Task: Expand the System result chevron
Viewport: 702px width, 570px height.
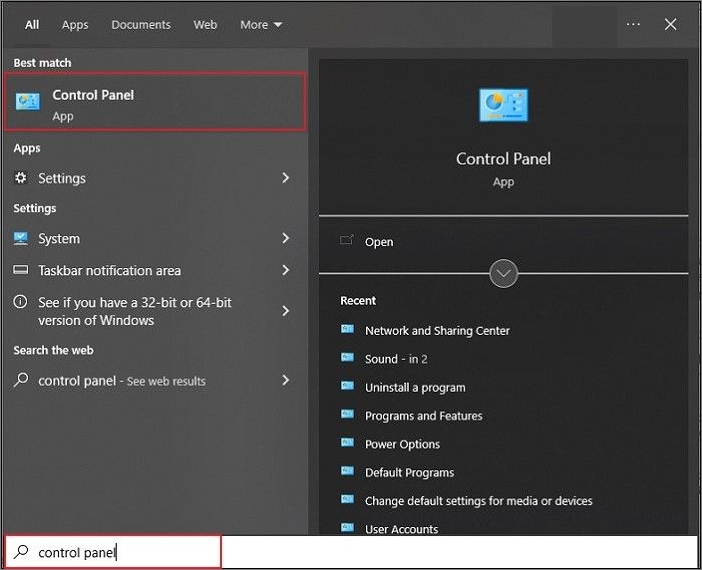Action: point(286,239)
